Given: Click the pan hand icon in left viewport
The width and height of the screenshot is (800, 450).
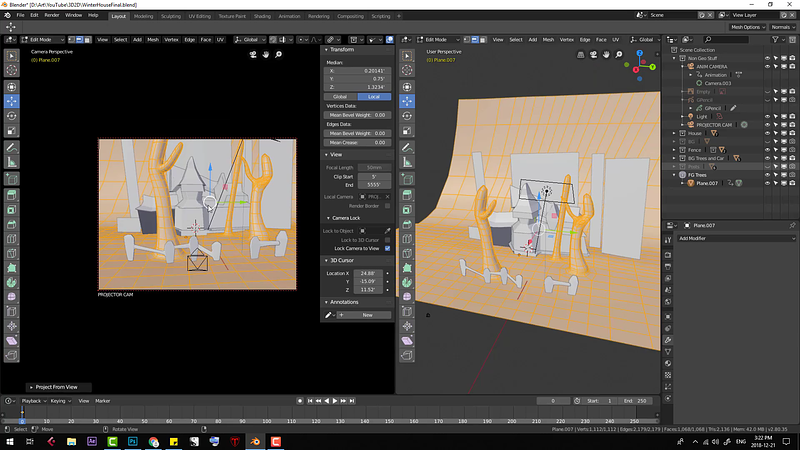Looking at the screenshot, I should tap(266, 55).
